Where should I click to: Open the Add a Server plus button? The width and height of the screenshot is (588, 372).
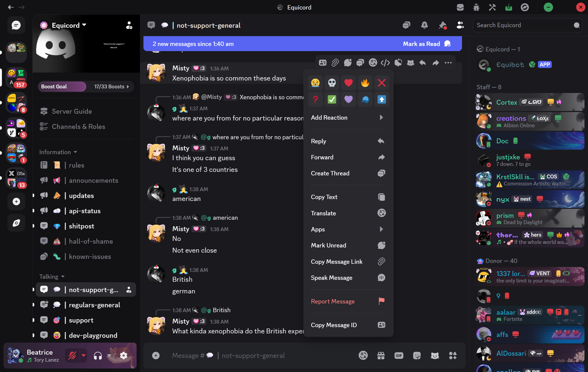(x=16, y=201)
